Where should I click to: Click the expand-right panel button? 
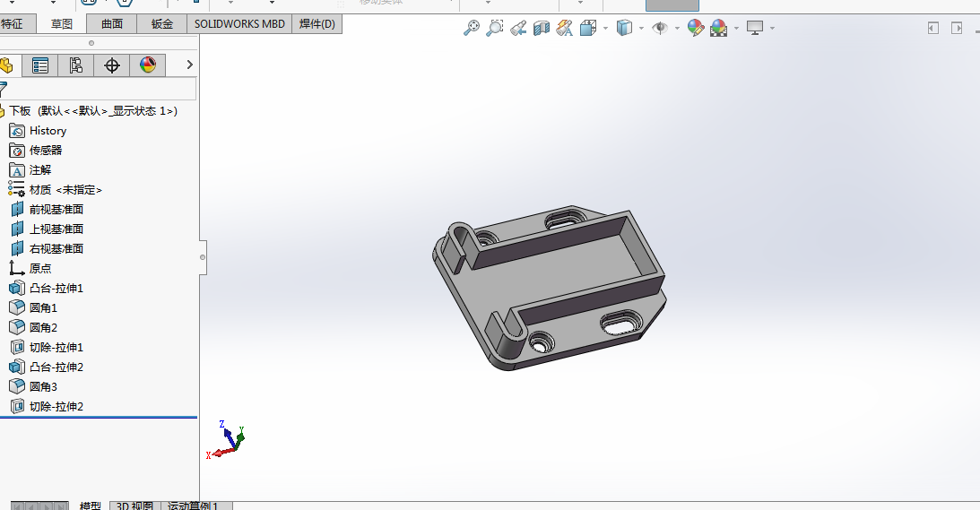tap(957, 28)
